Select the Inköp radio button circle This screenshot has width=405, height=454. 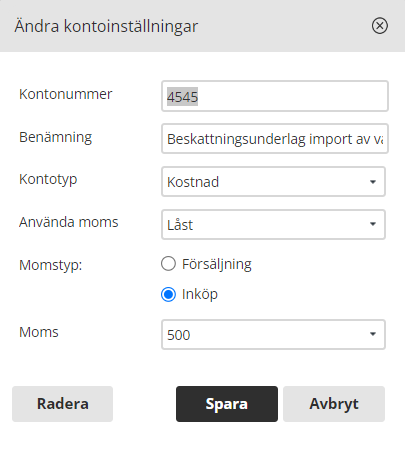coord(168,294)
